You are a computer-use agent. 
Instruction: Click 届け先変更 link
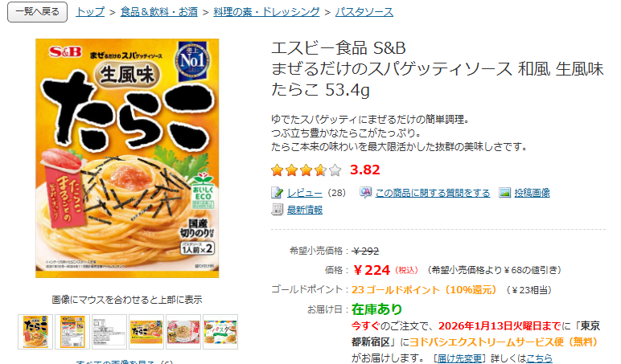click(x=459, y=358)
